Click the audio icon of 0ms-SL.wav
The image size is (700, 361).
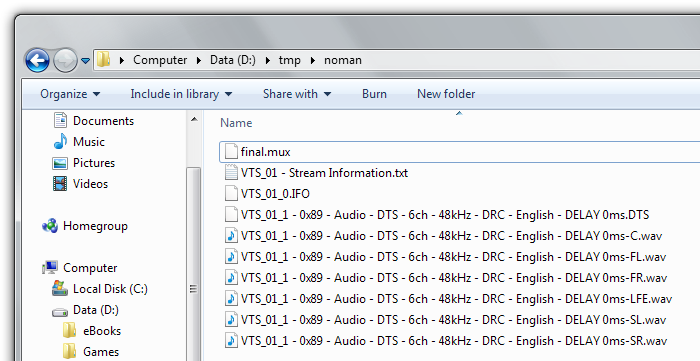click(x=231, y=320)
